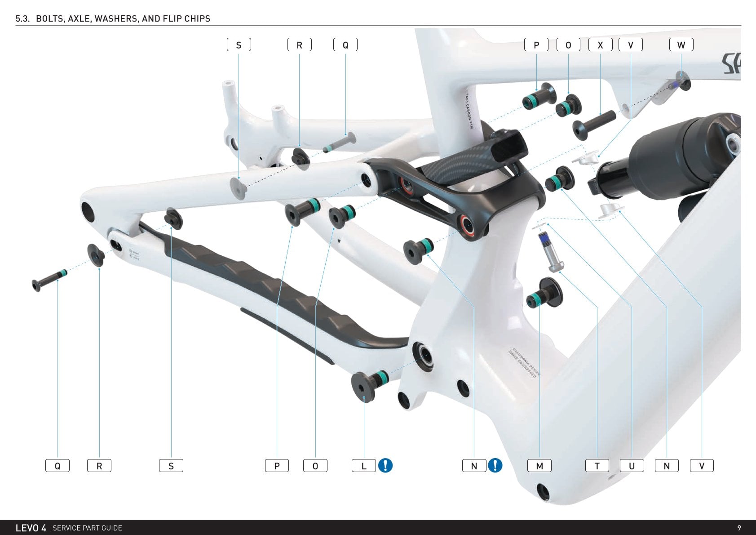Click the bottom-row P label box
Screen dimensions: 756x535
277,466
